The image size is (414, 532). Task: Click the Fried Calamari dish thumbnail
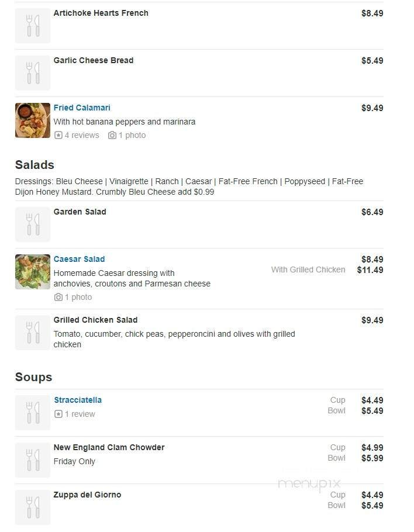pyautogui.click(x=32, y=120)
